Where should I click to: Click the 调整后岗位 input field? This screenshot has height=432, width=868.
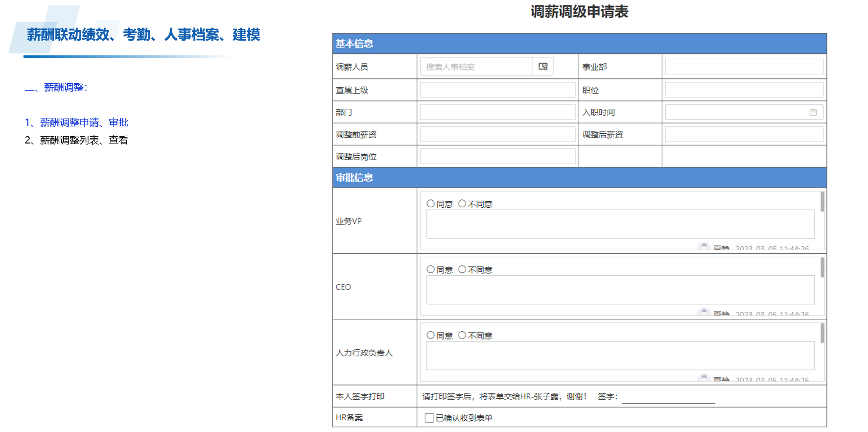click(498, 156)
